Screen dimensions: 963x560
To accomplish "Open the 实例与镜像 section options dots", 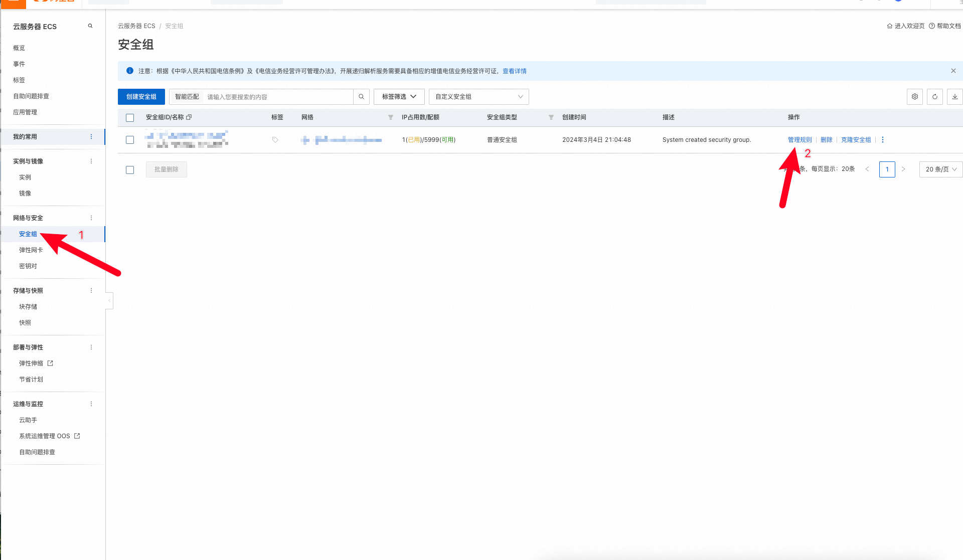I will tap(91, 161).
